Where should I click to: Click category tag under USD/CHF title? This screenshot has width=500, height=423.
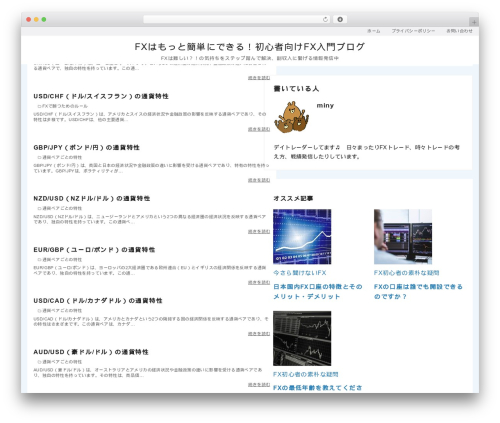pyautogui.click(x=63, y=106)
